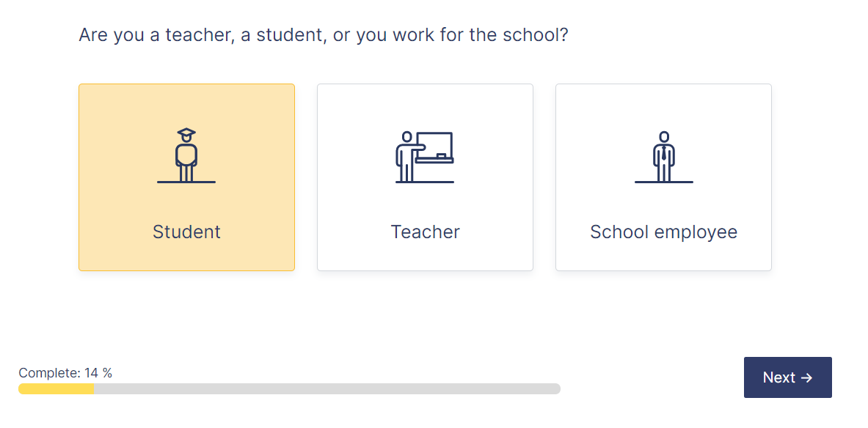Choose the School employee option card
The image size is (868, 428).
pos(664,177)
